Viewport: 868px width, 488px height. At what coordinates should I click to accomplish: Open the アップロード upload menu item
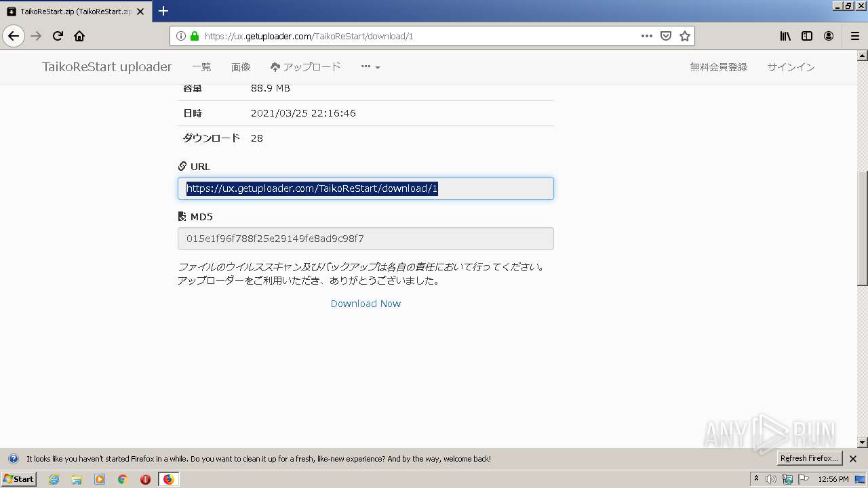click(x=305, y=67)
